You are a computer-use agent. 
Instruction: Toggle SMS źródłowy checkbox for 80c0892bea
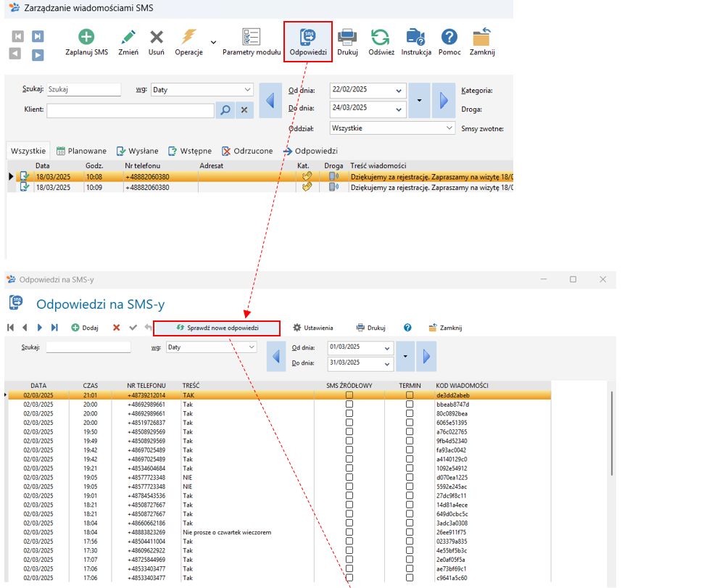pyautogui.click(x=349, y=413)
